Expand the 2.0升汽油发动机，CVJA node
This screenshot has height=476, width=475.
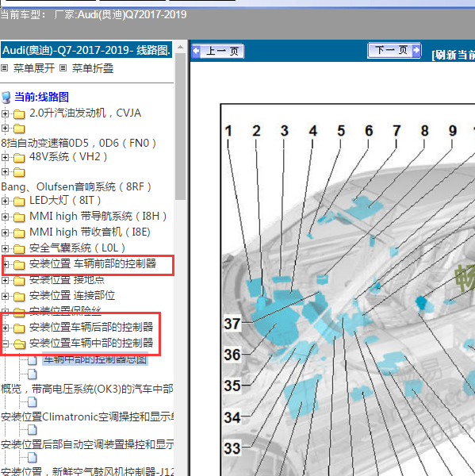(5, 113)
